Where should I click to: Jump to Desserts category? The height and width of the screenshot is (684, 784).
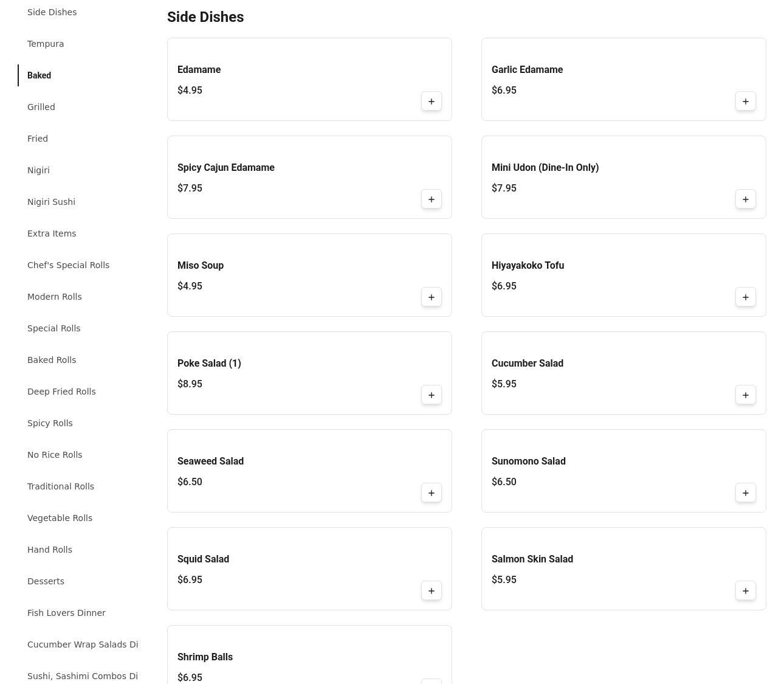[46, 581]
